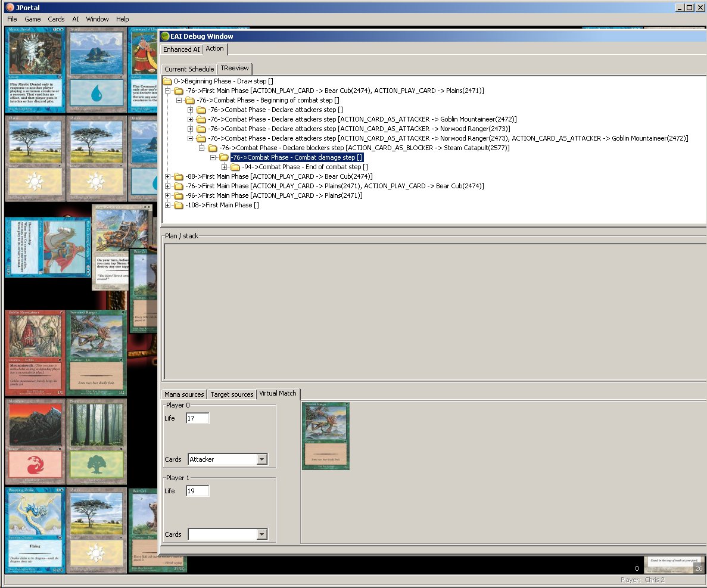The image size is (707, 588).
Task: Close the JPortal window
Action: pyautogui.click(x=700, y=7)
